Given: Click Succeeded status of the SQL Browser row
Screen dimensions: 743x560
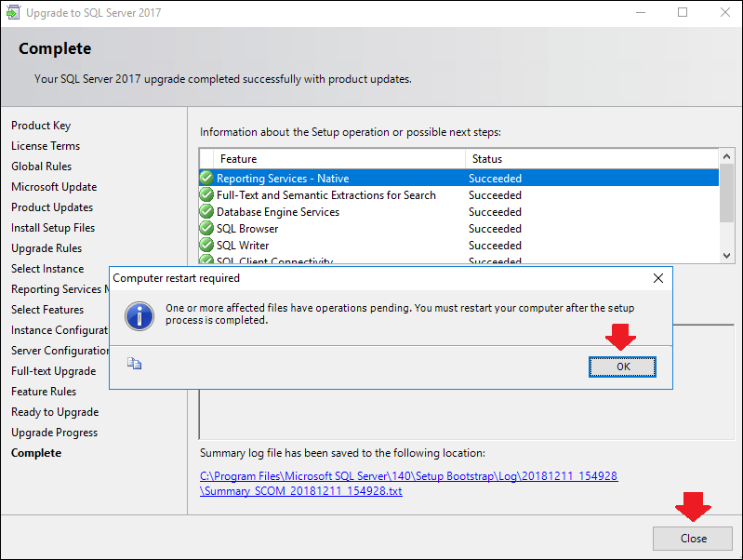Looking at the screenshot, I should pos(495,229).
